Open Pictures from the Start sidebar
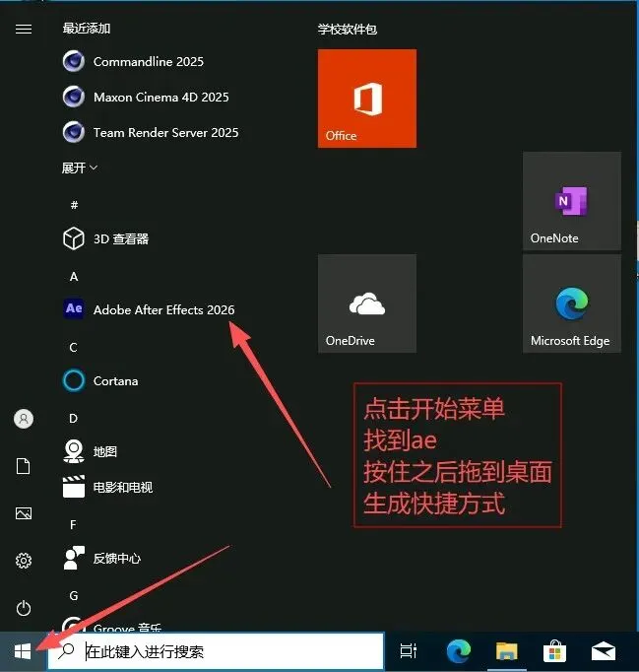 (24, 513)
